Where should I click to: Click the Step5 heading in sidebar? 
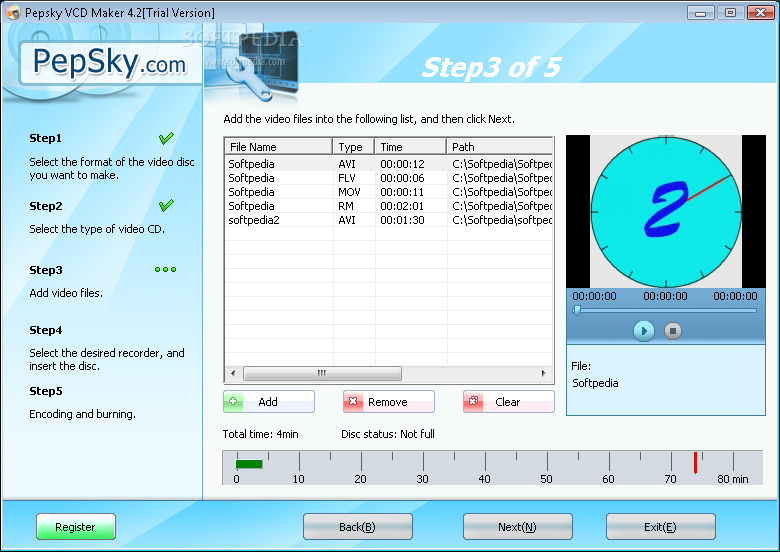pos(46,391)
